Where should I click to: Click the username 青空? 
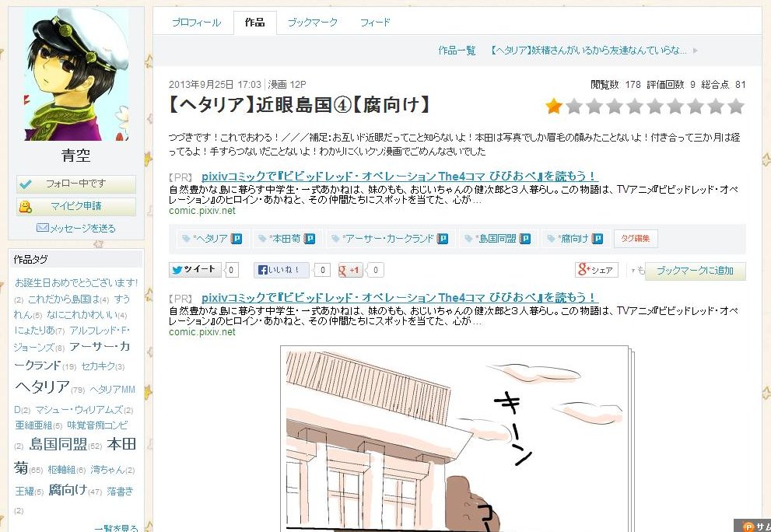click(75, 156)
